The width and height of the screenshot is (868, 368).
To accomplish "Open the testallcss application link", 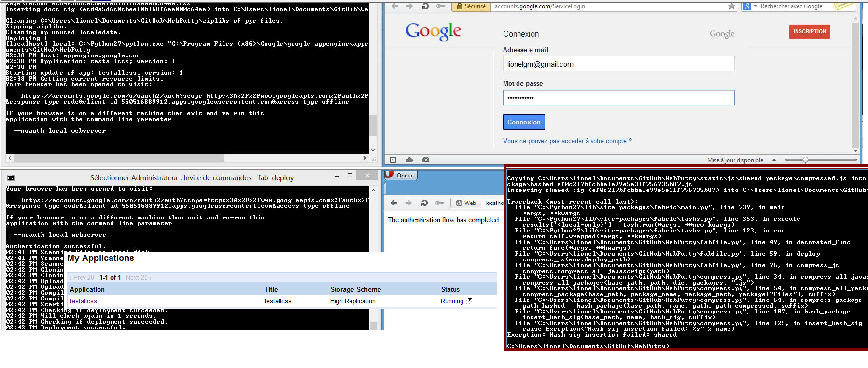I will [83, 301].
